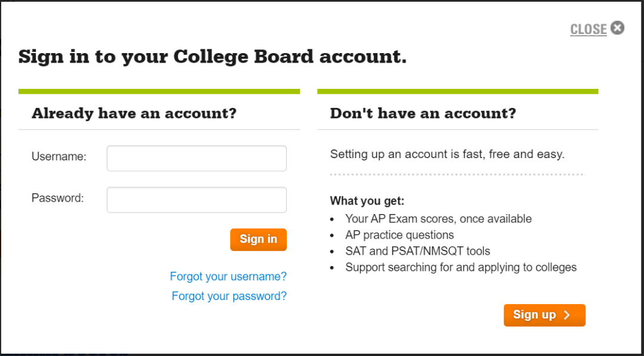Click the fast, free and easy sentence
Image resolution: width=644 pixels, height=356 pixels.
point(447,154)
